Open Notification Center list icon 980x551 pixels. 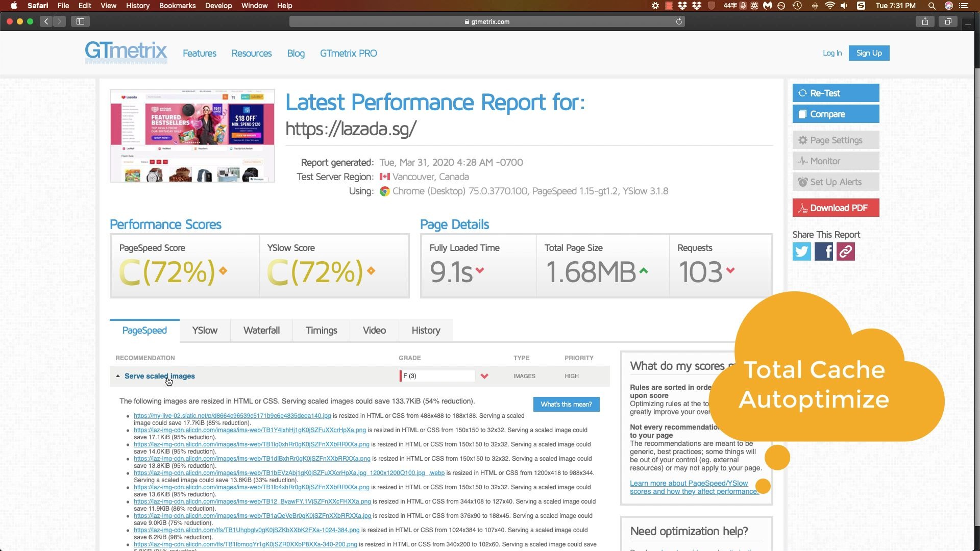click(963, 6)
